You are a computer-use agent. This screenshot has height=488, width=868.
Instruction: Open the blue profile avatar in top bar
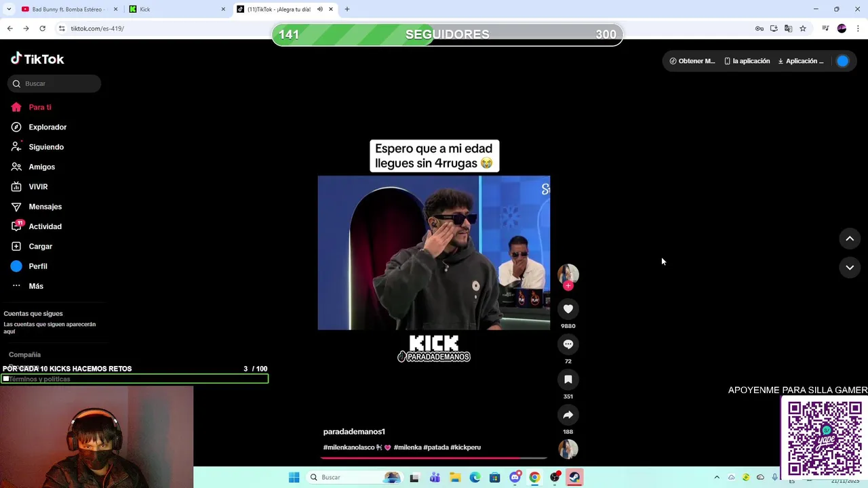pos(842,61)
